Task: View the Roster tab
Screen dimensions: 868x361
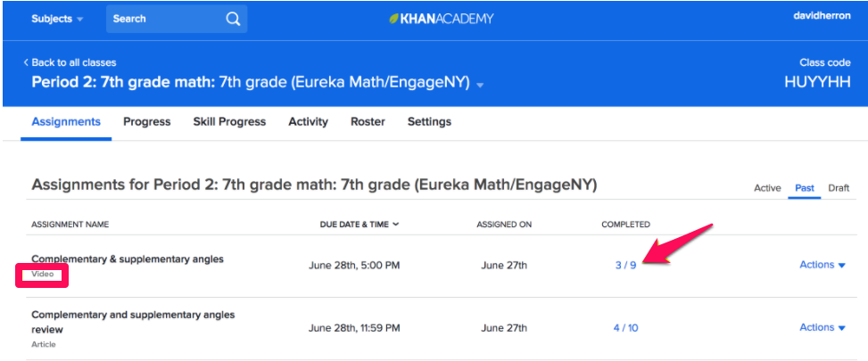Action: click(368, 122)
